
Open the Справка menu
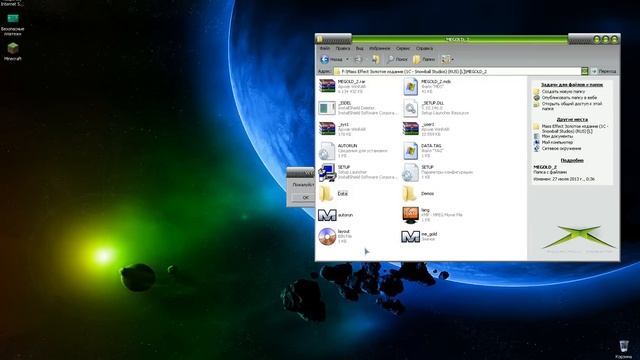point(424,48)
